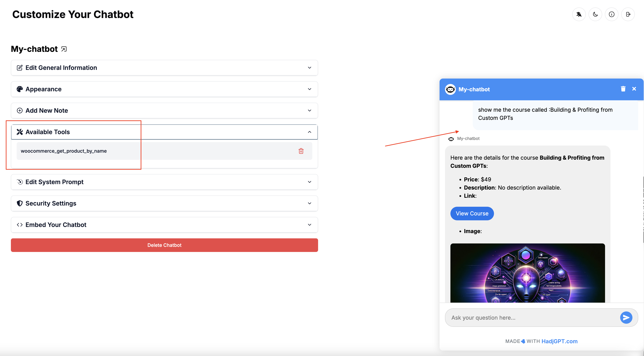Expand the Appearance section
The image size is (644, 356).
[x=164, y=89]
